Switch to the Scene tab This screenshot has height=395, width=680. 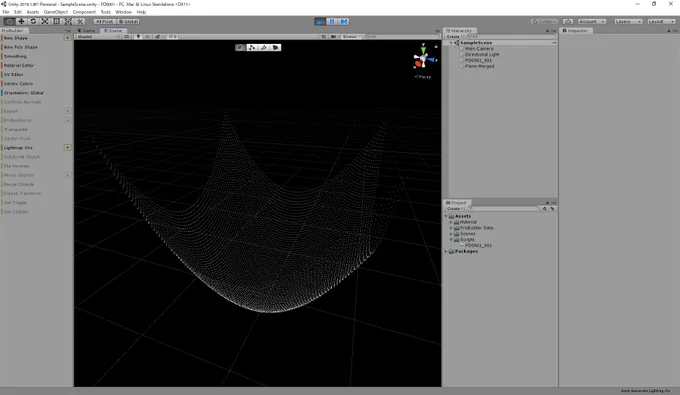click(x=113, y=31)
